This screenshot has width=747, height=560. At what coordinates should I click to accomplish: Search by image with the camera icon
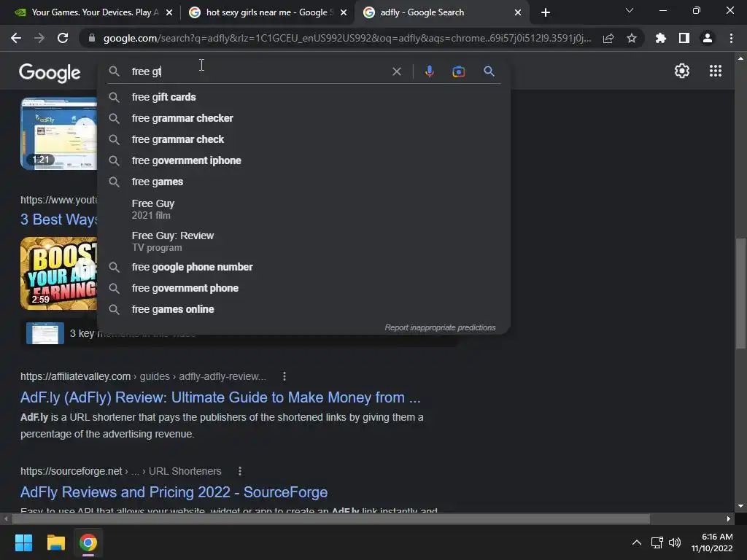[x=458, y=71]
